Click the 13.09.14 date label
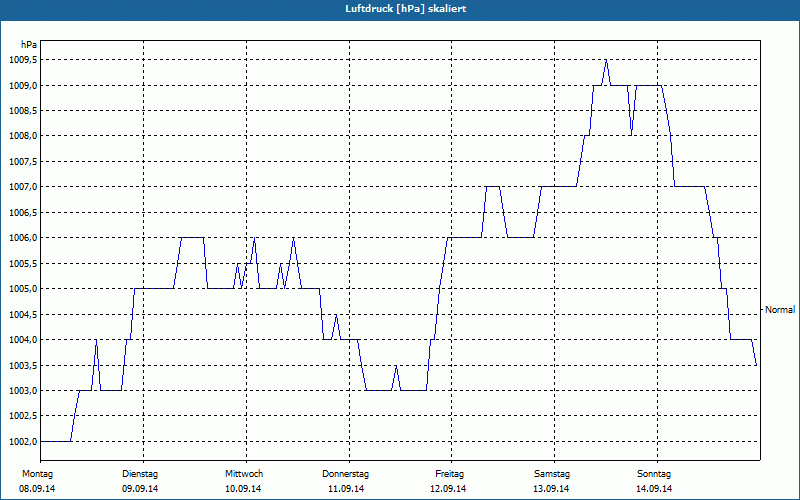The image size is (800, 500). pos(552,489)
